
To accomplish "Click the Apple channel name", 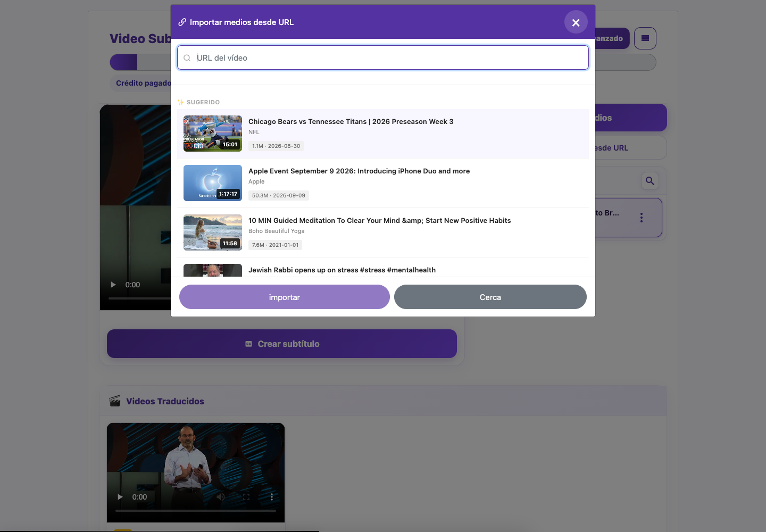I will 256,181.
